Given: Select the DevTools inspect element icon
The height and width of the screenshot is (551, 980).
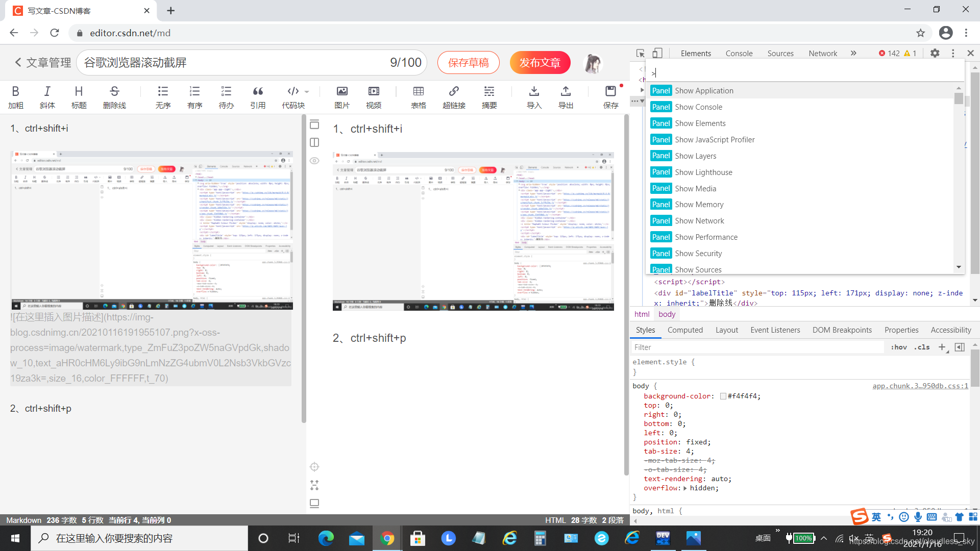Looking at the screenshot, I should [x=641, y=53].
